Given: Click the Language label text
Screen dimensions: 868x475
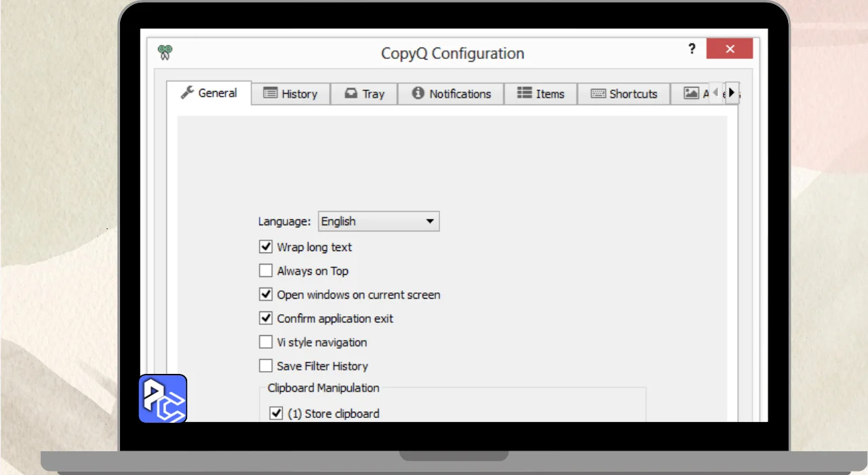Looking at the screenshot, I should coord(285,221).
